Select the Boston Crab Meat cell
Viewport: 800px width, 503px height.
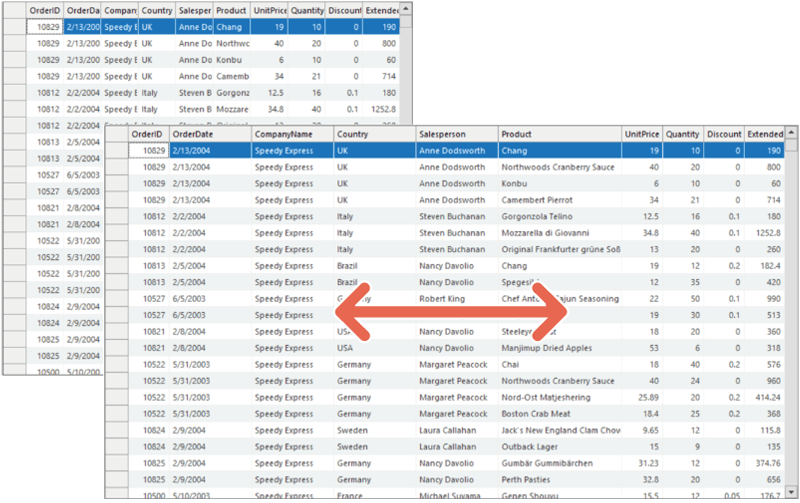560,414
